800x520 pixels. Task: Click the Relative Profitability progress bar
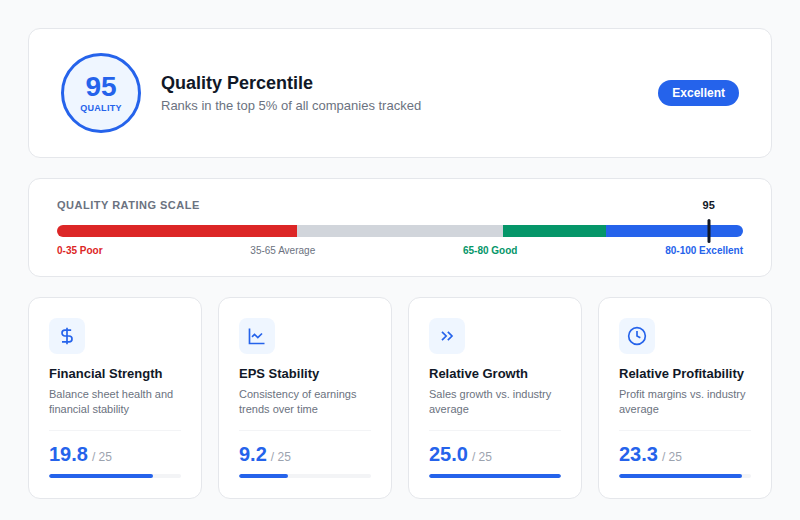coord(685,476)
